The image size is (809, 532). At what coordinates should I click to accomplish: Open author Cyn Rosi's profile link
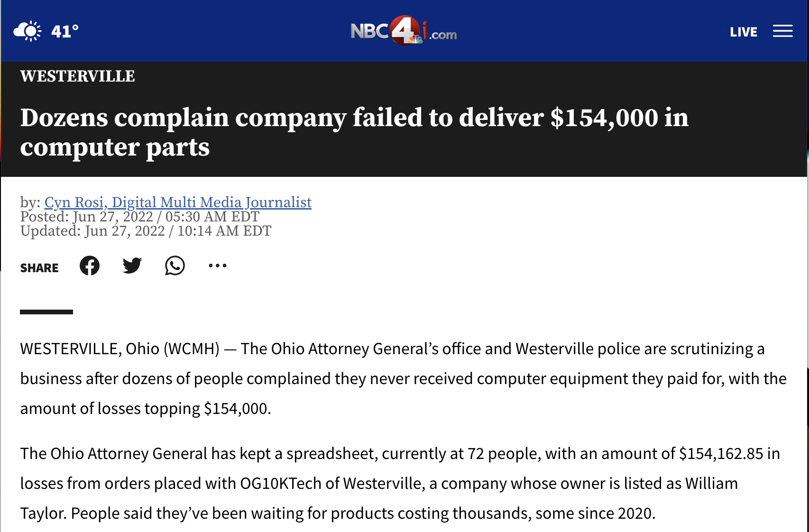tap(178, 202)
